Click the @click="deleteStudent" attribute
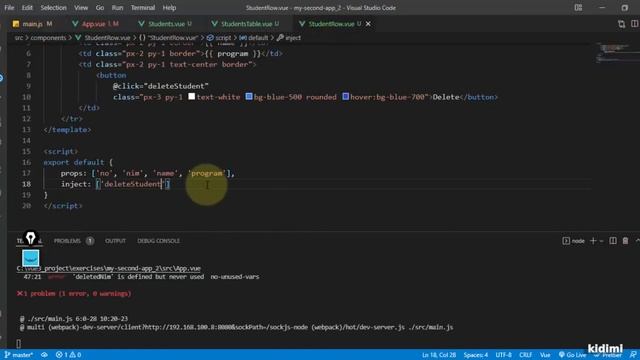Image resolution: width=640 pixels, height=360 pixels. (161, 86)
